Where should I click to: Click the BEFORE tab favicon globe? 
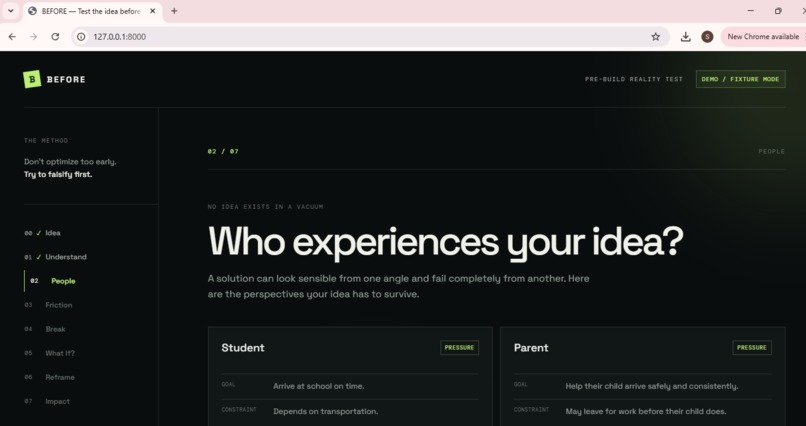point(32,11)
